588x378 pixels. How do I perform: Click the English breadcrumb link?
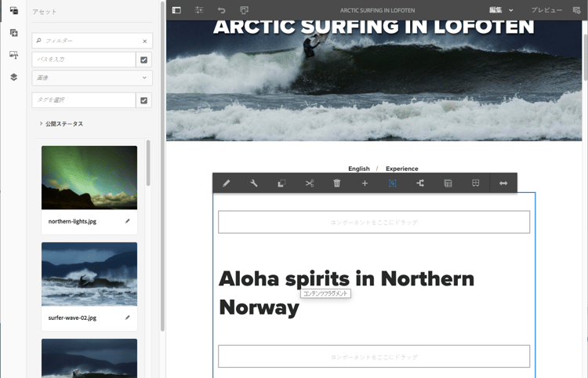tap(359, 169)
